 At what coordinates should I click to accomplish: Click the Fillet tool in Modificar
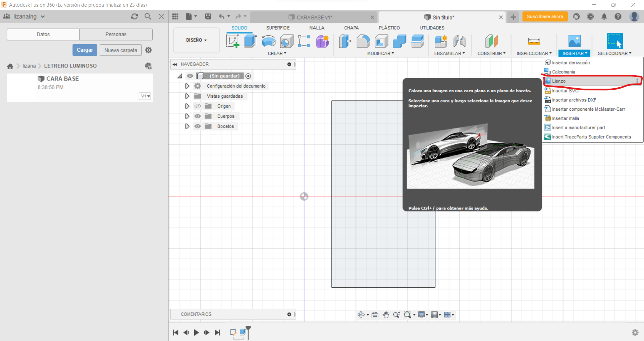click(x=363, y=41)
